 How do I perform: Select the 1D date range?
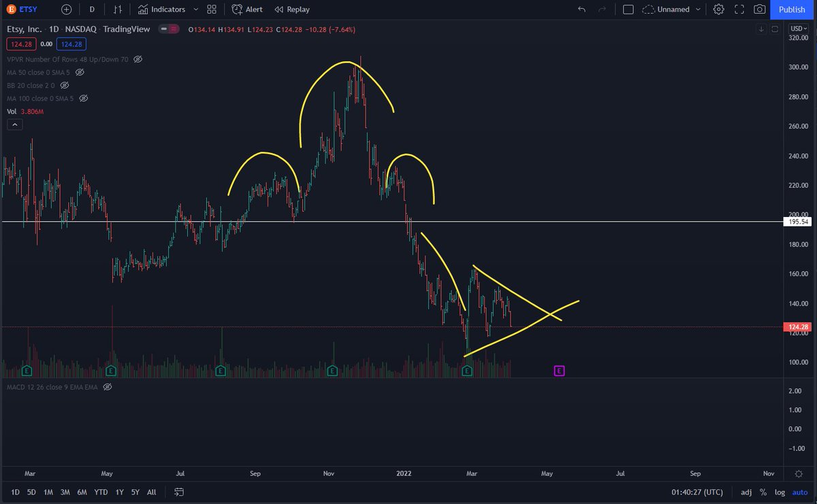coord(15,492)
